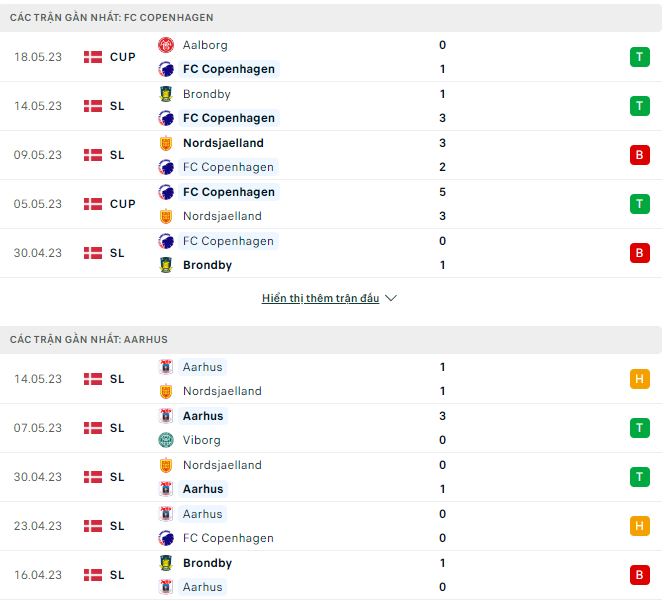Click the Aalborg club crest icon
This screenshot has height=601, width=664.
pyautogui.click(x=165, y=45)
